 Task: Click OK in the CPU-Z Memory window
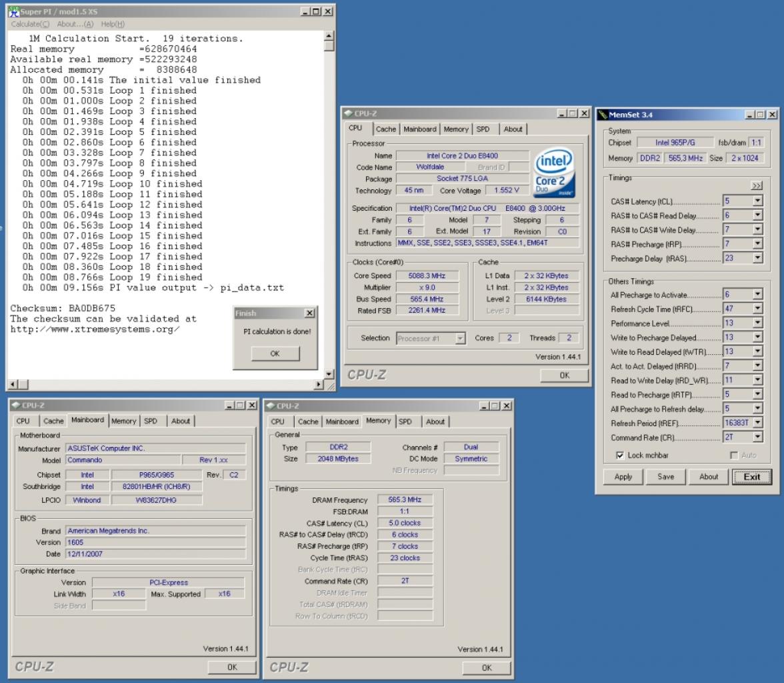[487, 668]
